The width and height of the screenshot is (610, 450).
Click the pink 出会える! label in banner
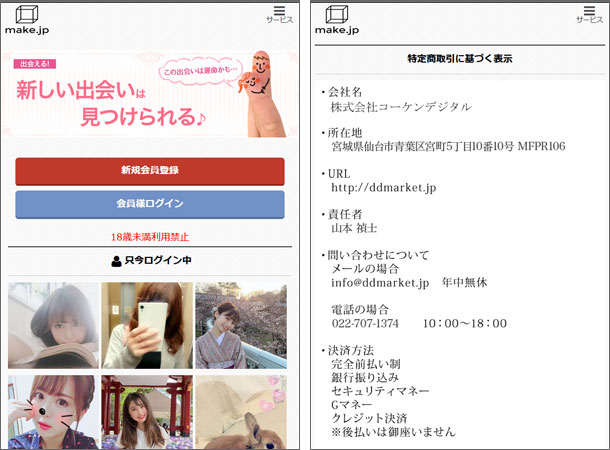(x=35, y=64)
